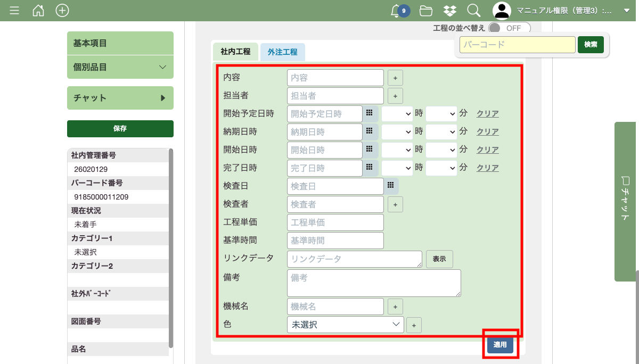The image size is (639, 364).
Task: Select the 社内工程 tab
Action: 235,52
